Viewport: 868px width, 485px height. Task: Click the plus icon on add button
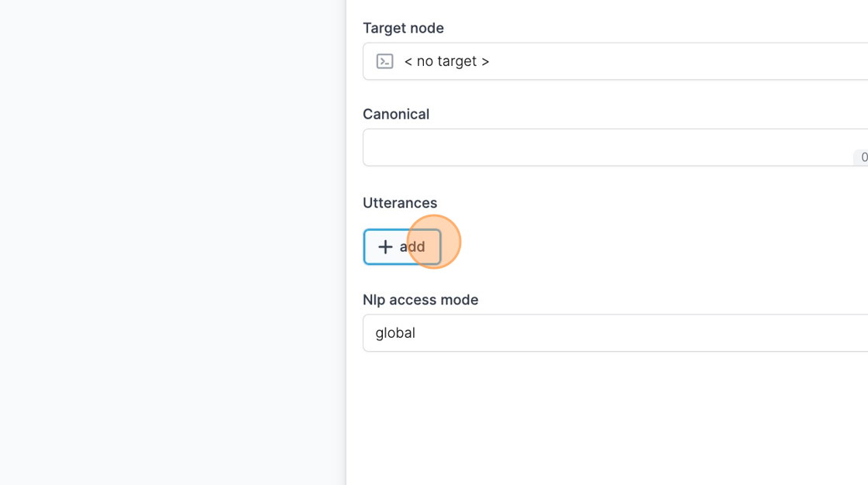[385, 247]
